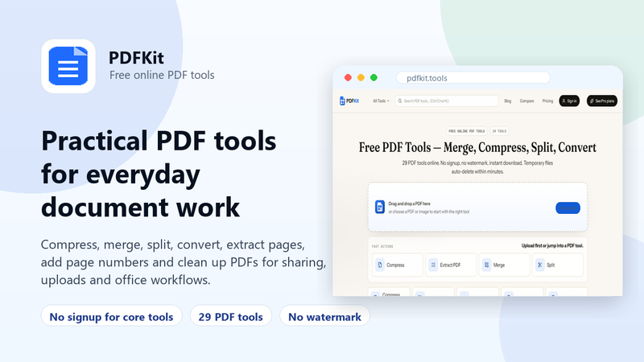This screenshot has width=644, height=362.
Task: Click the small 29 TOOLS badge
Action: click(499, 131)
